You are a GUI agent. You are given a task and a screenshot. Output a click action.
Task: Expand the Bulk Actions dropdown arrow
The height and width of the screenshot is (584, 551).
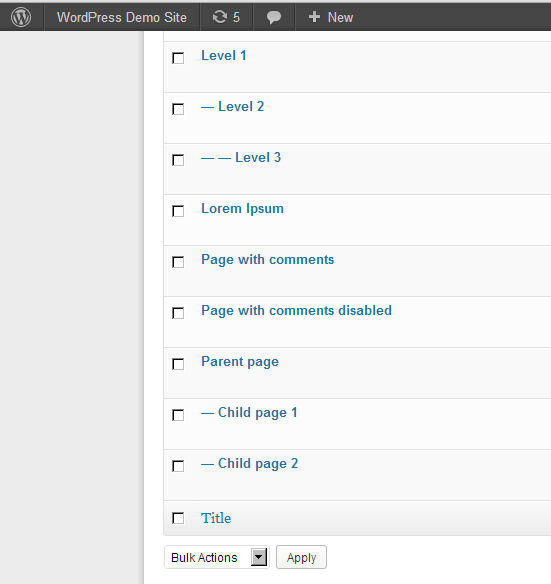(x=259, y=557)
